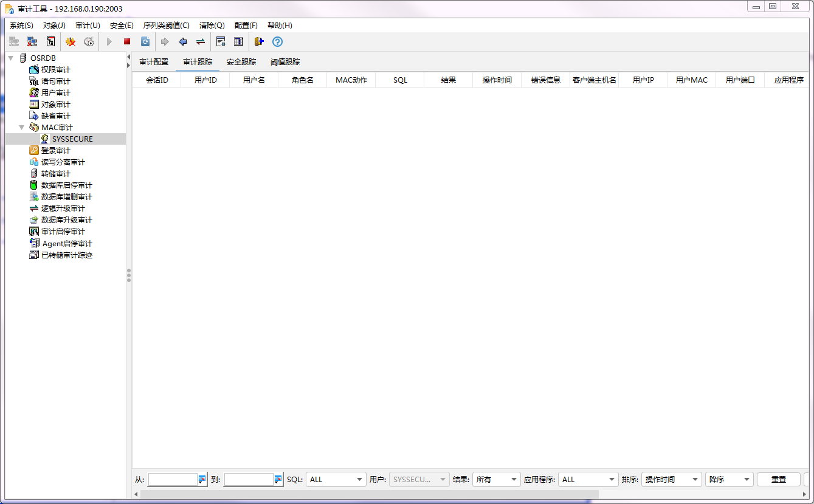Click the blue left arrow toolbar icon

point(182,42)
